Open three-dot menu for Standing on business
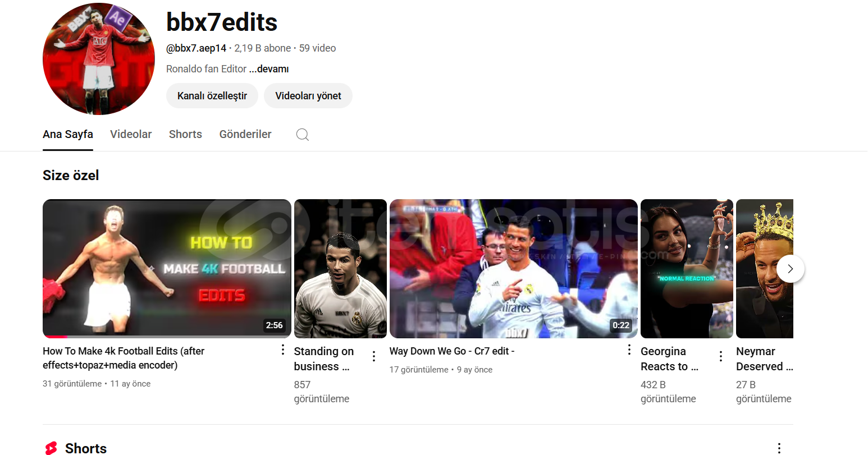Viewport: 868px width, 455px height. [x=374, y=356]
